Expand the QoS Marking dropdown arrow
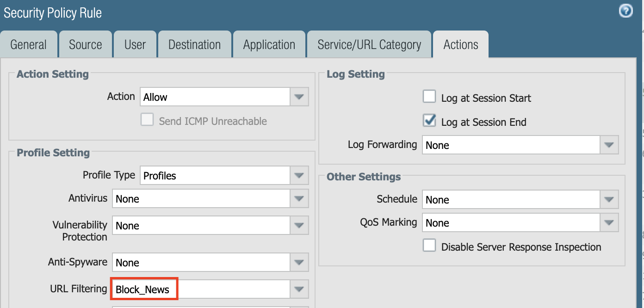644x308 pixels. [609, 223]
